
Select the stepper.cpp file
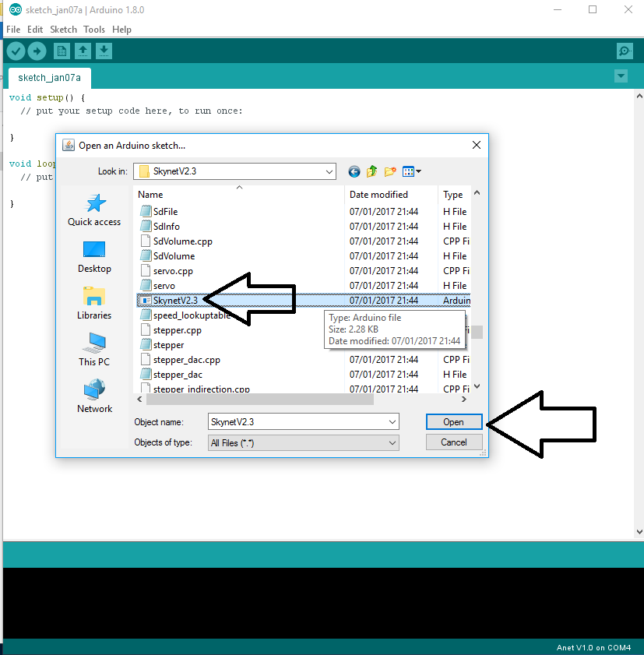(x=177, y=330)
